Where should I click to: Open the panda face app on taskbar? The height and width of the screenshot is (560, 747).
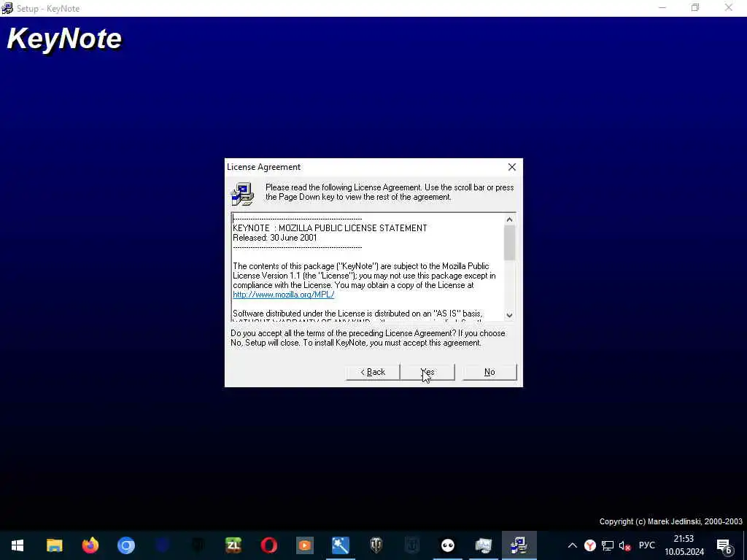(x=448, y=545)
